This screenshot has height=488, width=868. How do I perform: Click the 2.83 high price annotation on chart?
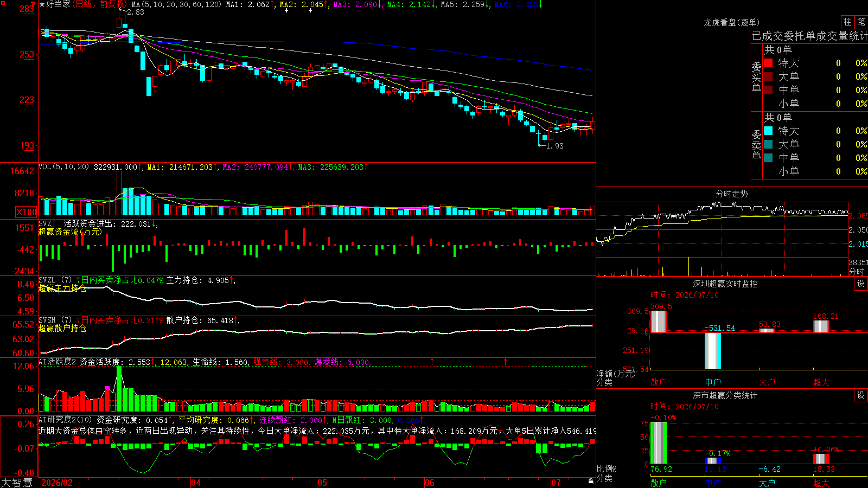click(x=136, y=12)
